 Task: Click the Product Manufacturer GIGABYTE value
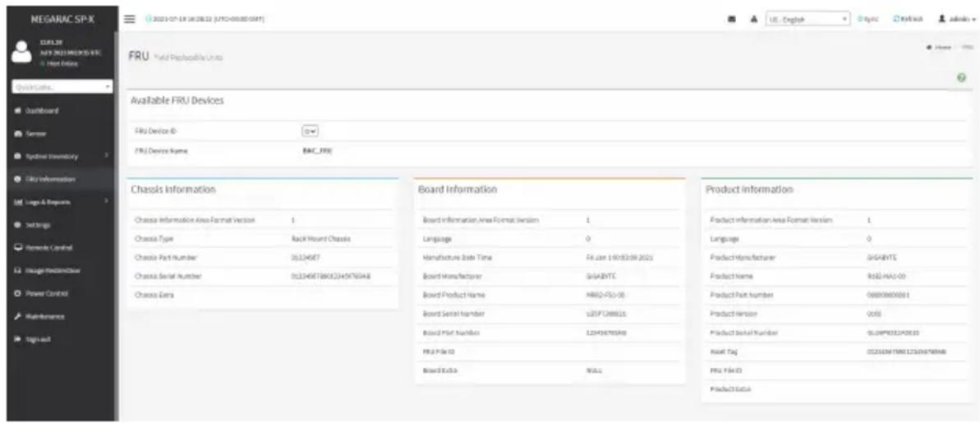pos(882,257)
